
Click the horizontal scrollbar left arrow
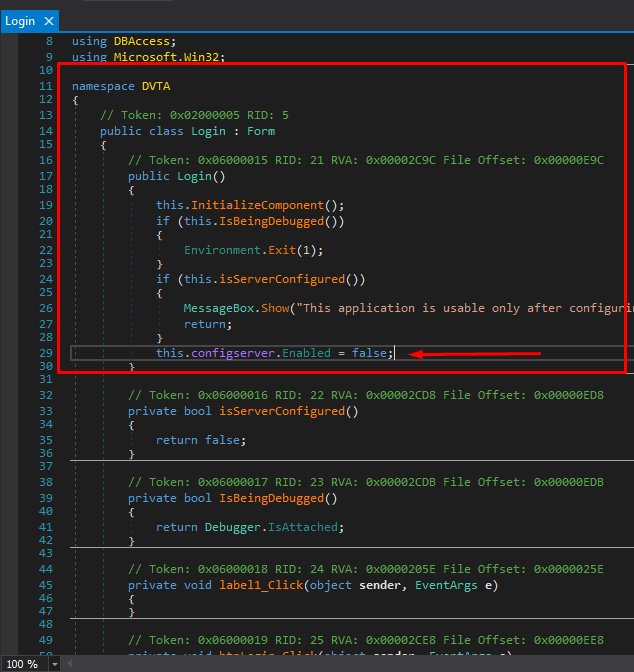click(70, 664)
